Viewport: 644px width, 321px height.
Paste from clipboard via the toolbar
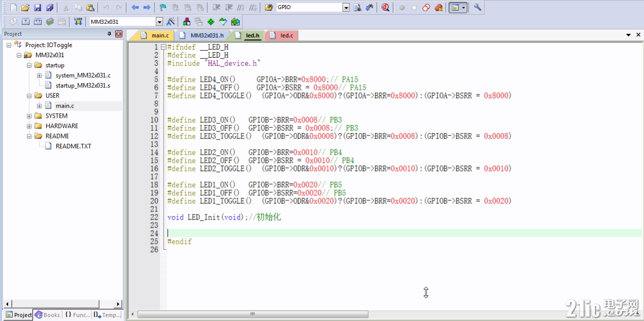(x=90, y=8)
